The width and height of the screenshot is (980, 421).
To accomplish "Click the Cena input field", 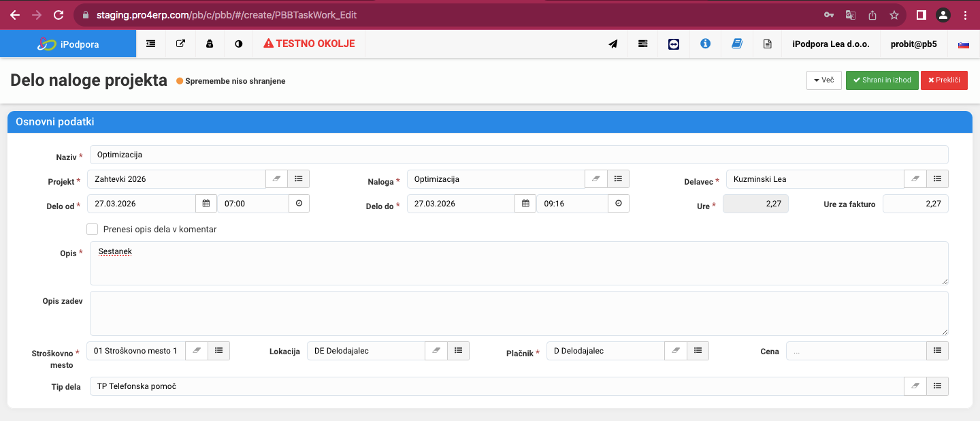I will point(856,351).
